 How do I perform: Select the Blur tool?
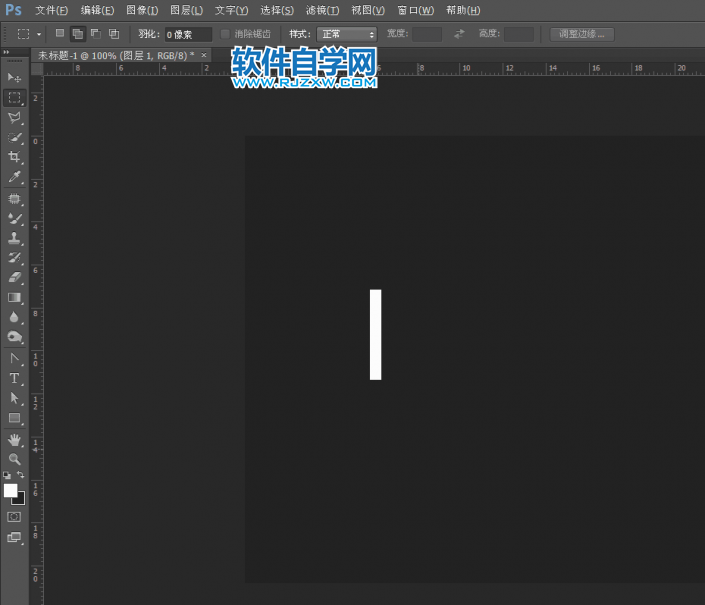click(14, 317)
